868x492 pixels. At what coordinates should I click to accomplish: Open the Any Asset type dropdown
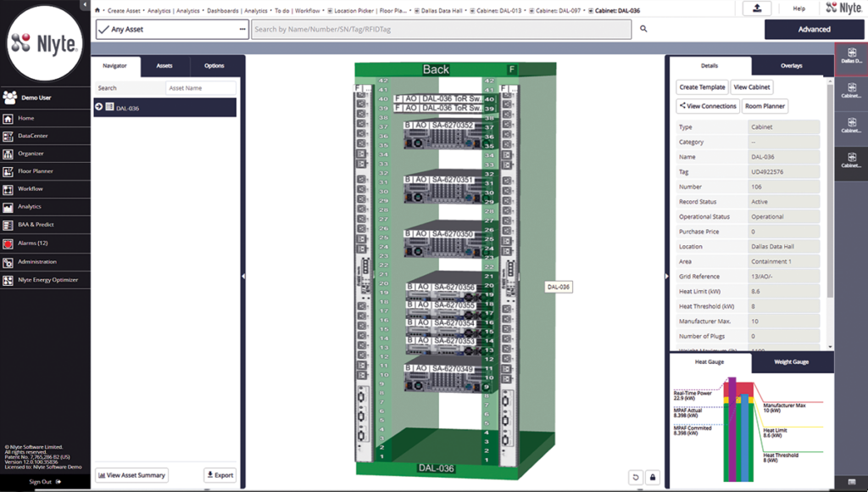(172, 30)
